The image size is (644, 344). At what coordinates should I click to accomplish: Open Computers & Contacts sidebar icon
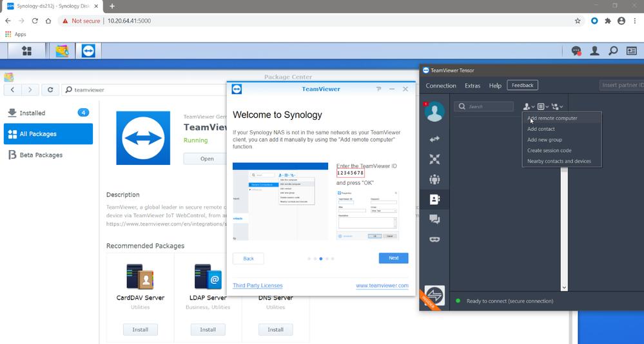point(434,199)
